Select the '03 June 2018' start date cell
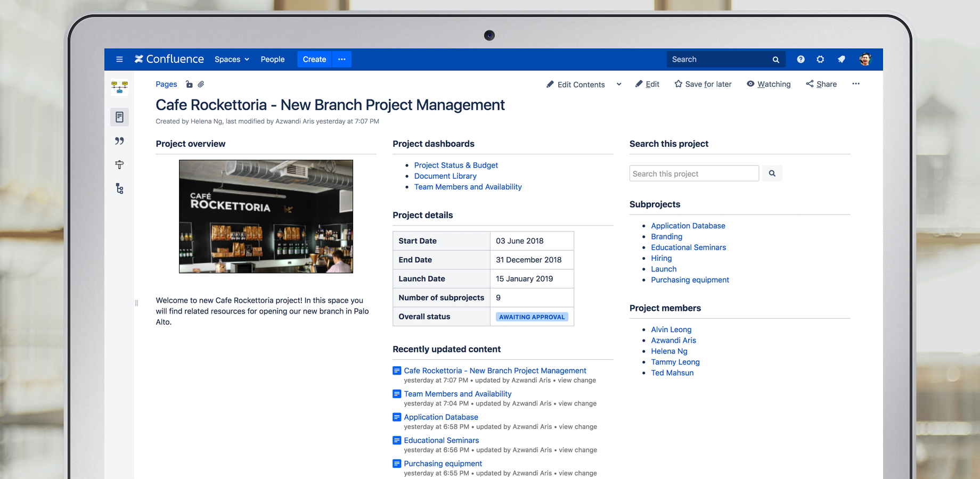 (x=532, y=241)
